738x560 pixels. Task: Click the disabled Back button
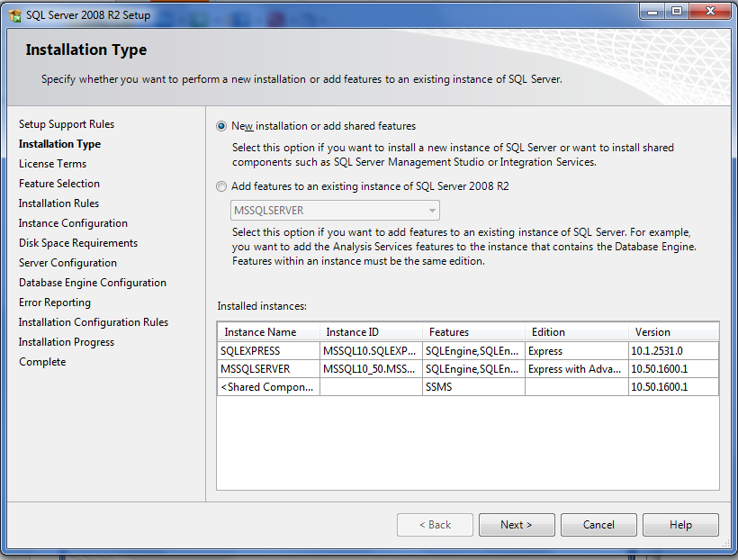[435, 525]
